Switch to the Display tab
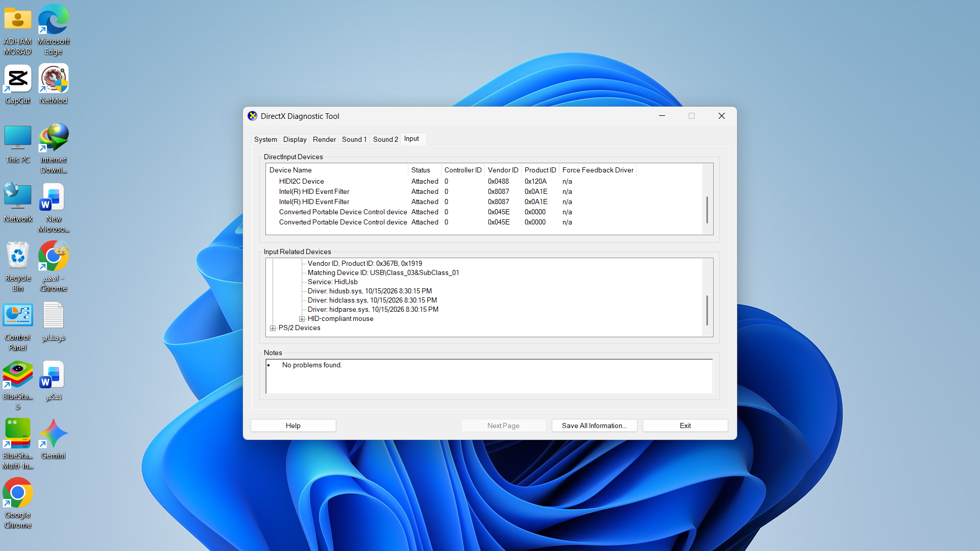The image size is (980, 551). (x=295, y=139)
